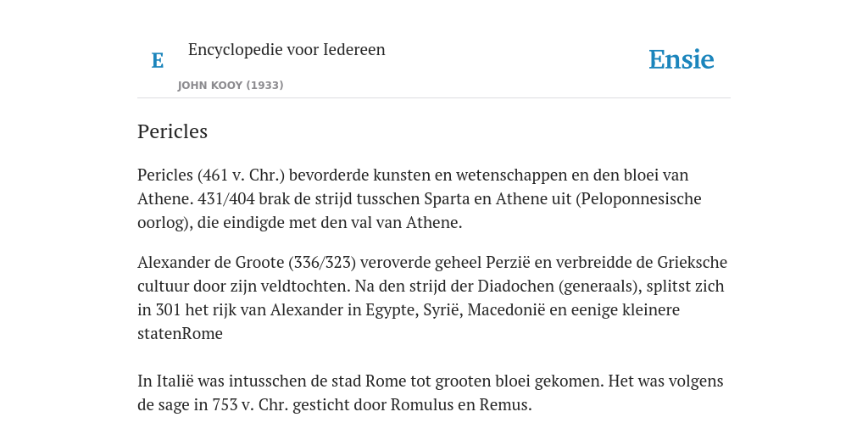Open the Encyclopedie voor Iedereen title link
The height and width of the screenshot is (434, 868).
(287, 50)
